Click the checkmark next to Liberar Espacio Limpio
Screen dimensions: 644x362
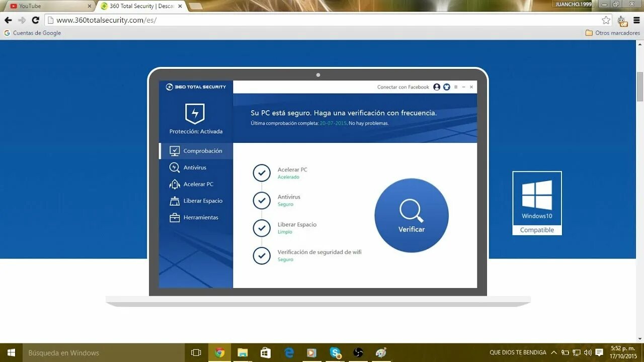pyautogui.click(x=262, y=228)
